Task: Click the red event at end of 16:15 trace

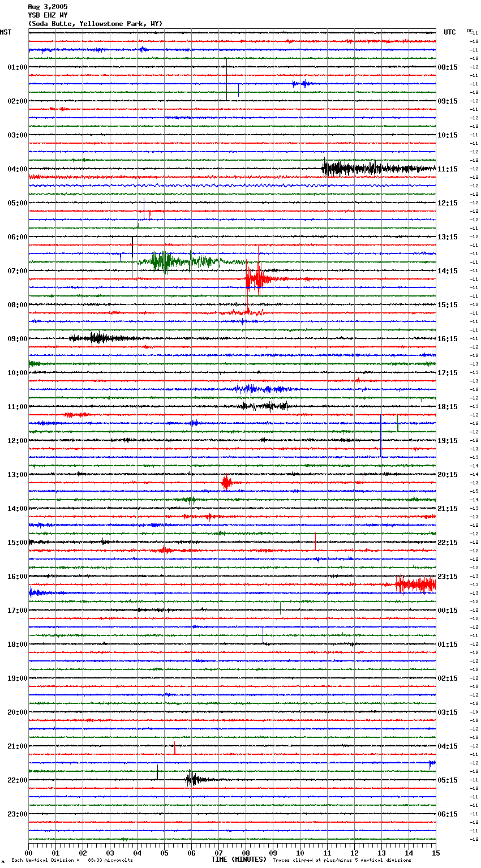Action: tap(415, 584)
